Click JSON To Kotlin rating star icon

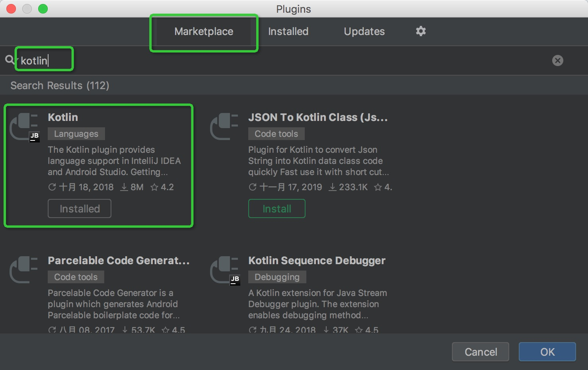(378, 187)
